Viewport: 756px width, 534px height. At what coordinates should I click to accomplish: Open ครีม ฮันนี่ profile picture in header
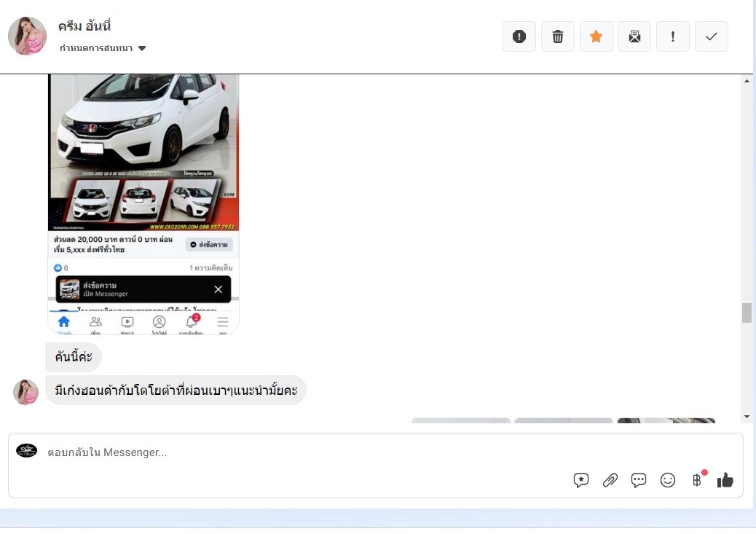(x=28, y=36)
